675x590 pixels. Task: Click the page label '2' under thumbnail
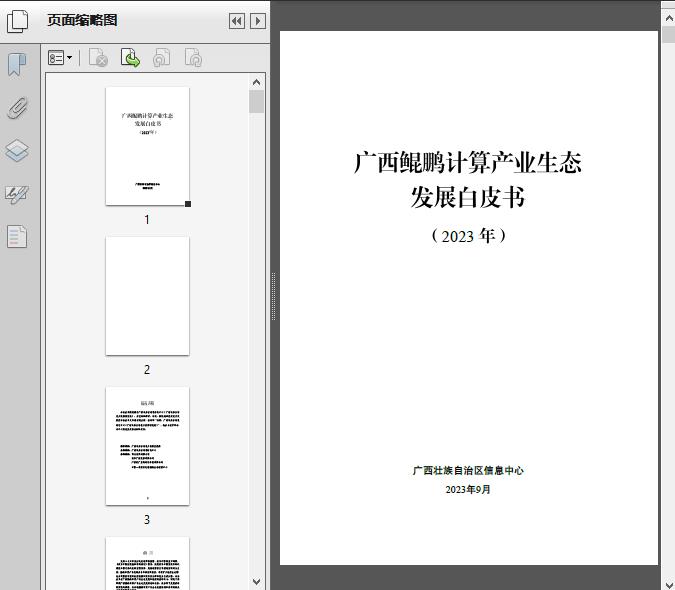pyautogui.click(x=147, y=370)
